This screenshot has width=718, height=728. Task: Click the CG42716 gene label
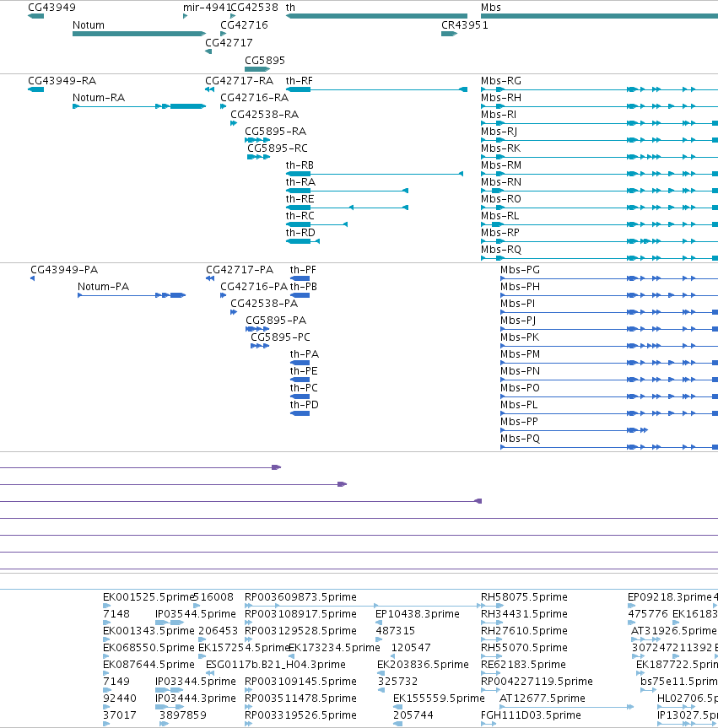(244, 25)
